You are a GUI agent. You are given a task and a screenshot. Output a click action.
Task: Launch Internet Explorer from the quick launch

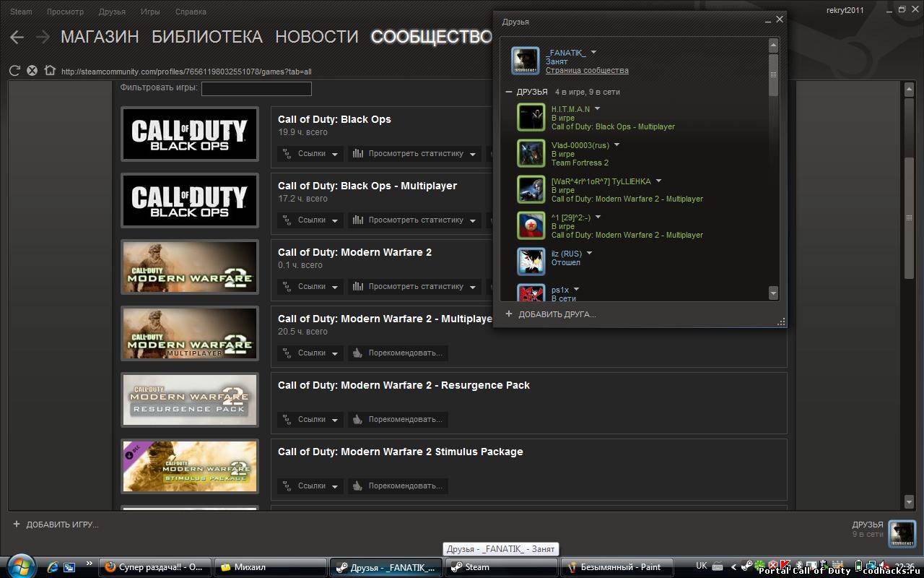pyautogui.click(x=53, y=567)
